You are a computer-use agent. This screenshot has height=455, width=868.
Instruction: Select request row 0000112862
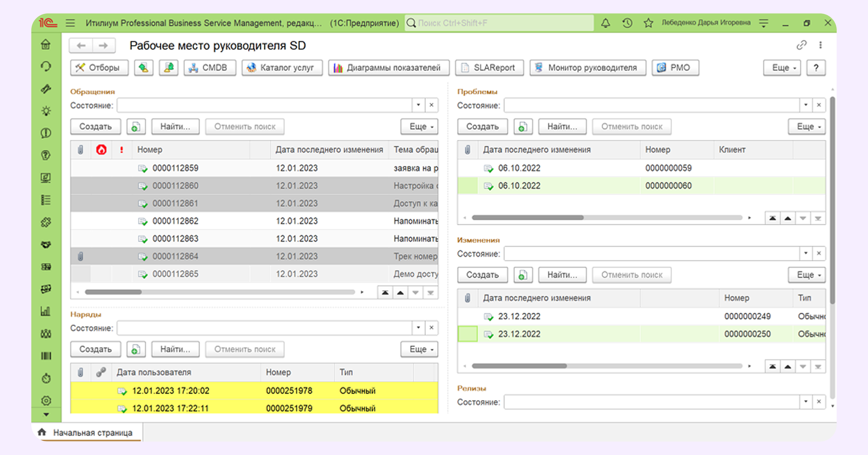175,221
